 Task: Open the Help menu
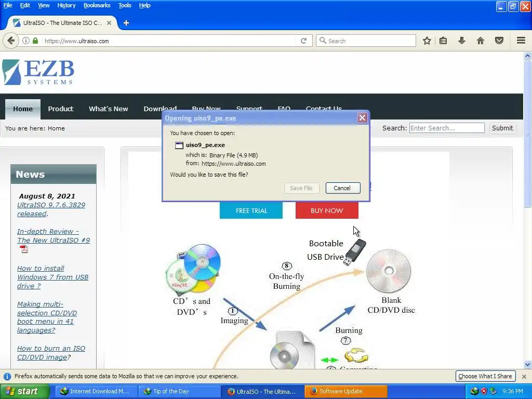click(144, 5)
